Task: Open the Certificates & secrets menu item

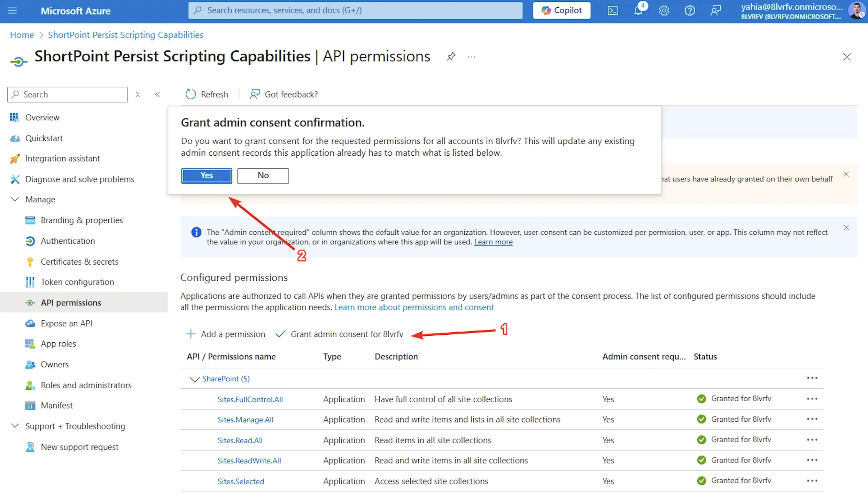Action: click(x=79, y=262)
